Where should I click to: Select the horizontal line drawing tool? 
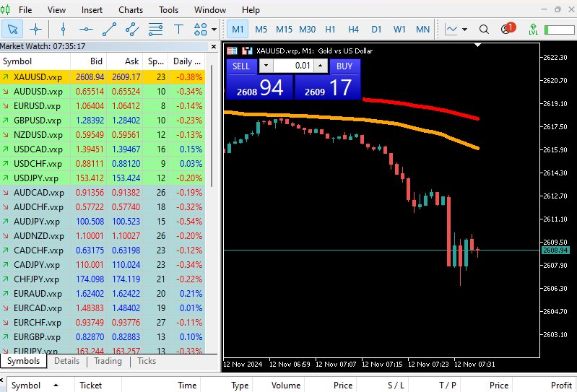tap(86, 30)
